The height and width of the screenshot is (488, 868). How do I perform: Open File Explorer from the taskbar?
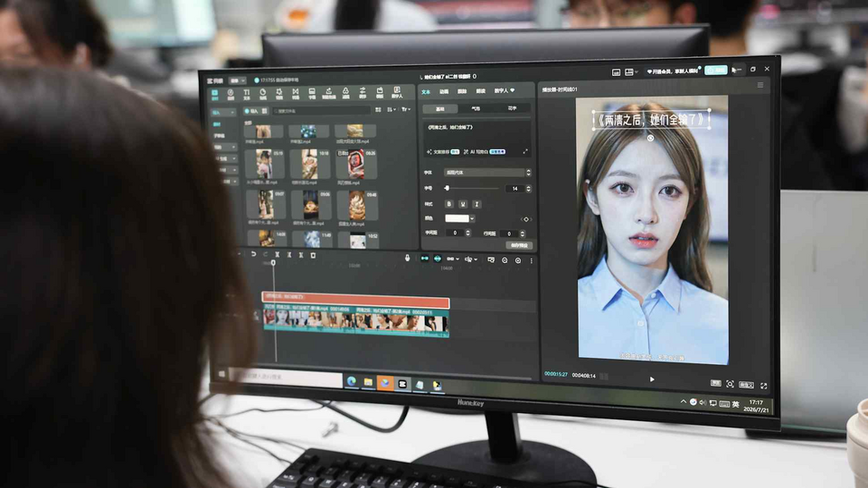point(368,381)
